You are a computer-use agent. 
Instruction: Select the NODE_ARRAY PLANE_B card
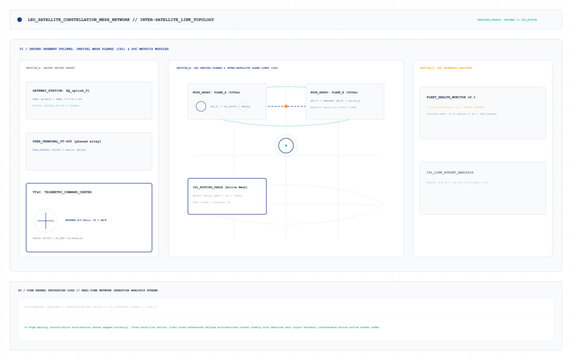coord(345,101)
